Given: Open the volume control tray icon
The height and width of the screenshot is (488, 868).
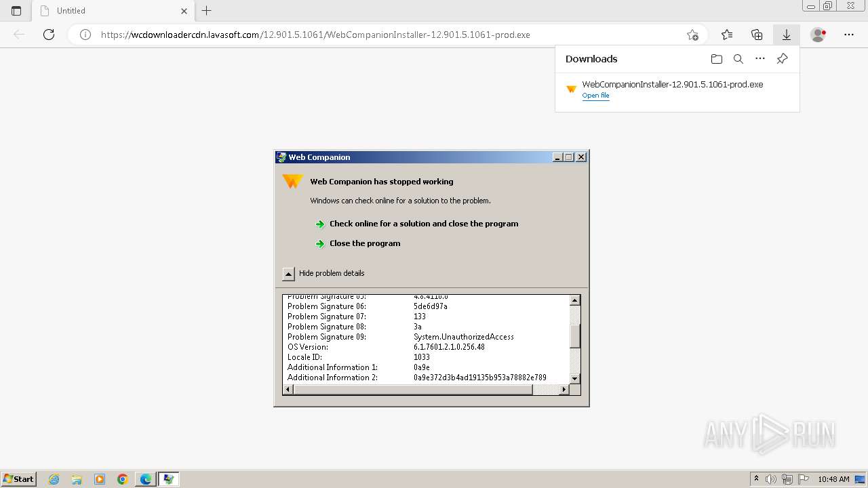Looking at the screenshot, I should (771, 479).
